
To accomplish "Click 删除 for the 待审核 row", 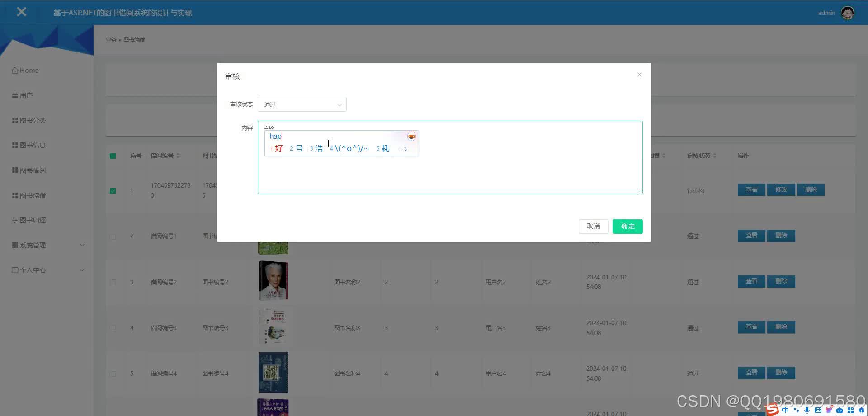I will [811, 190].
